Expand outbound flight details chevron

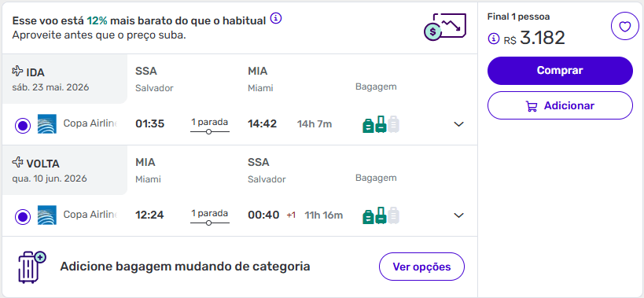tap(458, 124)
